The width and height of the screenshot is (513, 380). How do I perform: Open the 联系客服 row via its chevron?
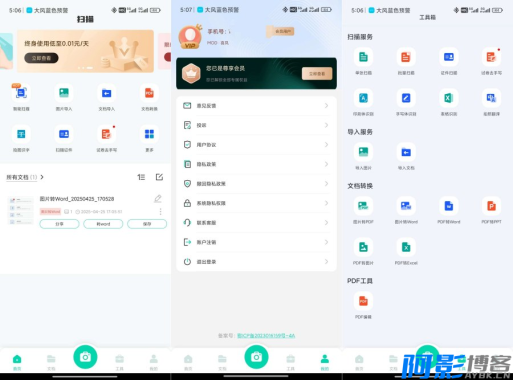[x=326, y=223]
